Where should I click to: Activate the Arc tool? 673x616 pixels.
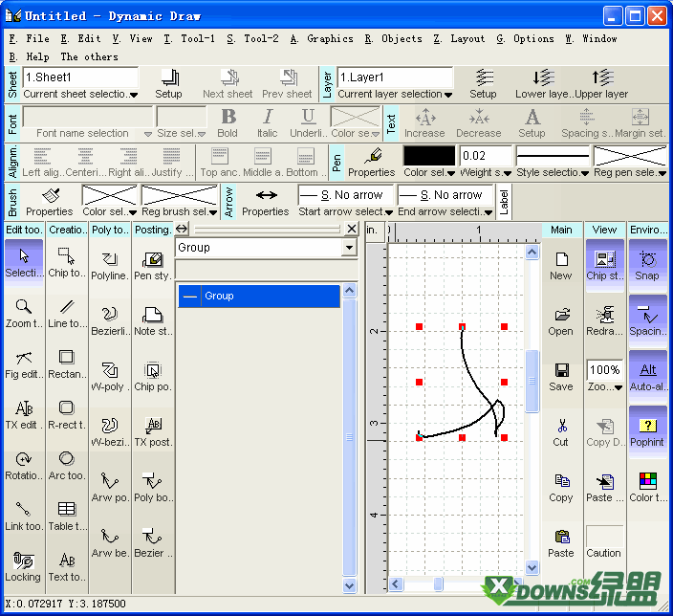[x=67, y=466]
